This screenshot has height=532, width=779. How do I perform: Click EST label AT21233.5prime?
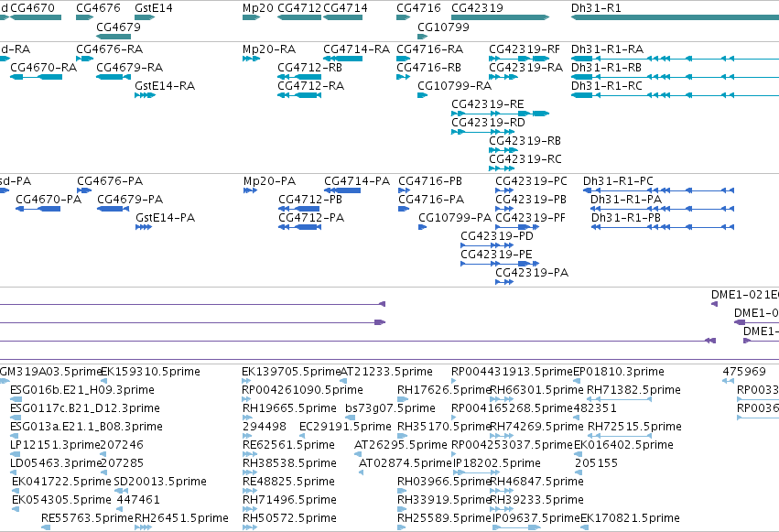386,372
